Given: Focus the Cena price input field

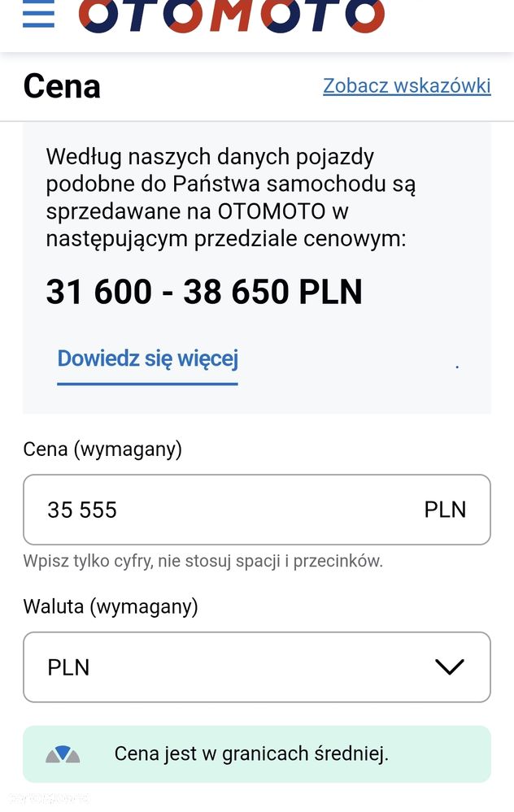Looking at the screenshot, I should 228,510.
